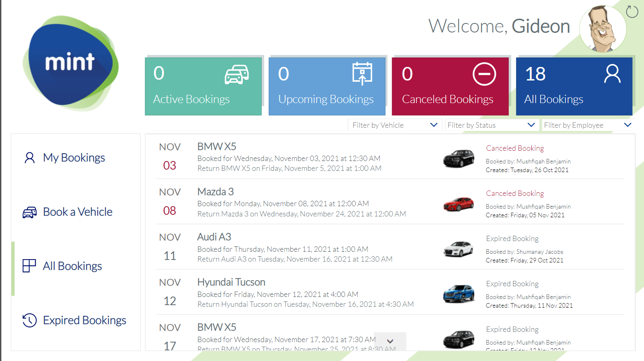The height and width of the screenshot is (361, 644).
Task: Go to Book a Vehicle in the sidebar
Action: tap(75, 212)
